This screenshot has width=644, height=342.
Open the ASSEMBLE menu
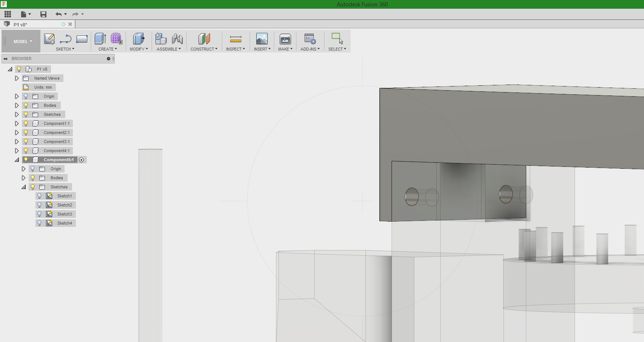coord(169,49)
